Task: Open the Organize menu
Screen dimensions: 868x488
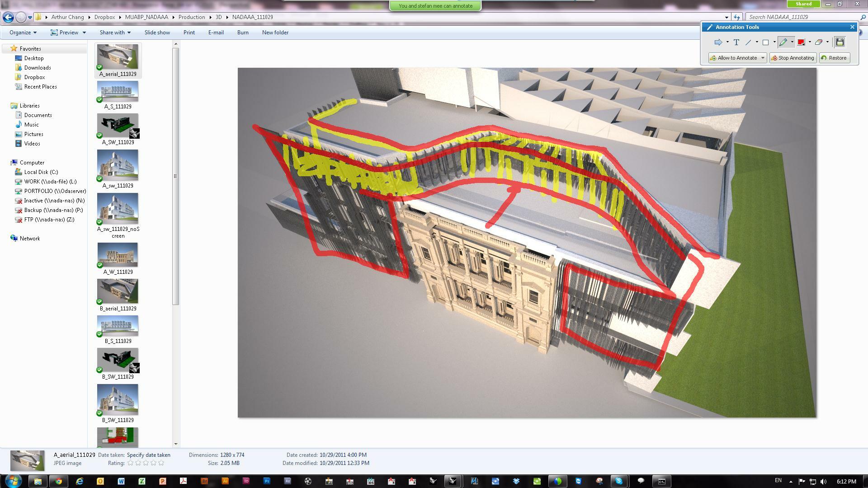Action: [23, 33]
